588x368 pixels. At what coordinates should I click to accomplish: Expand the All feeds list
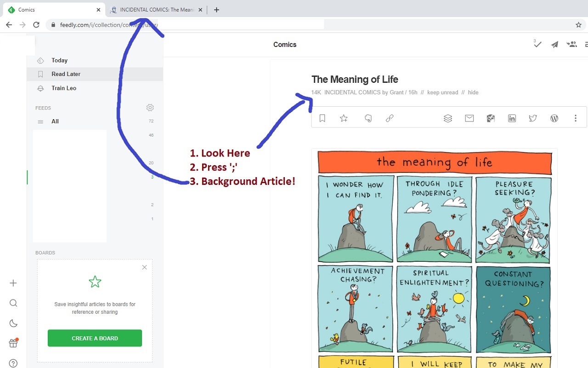(55, 121)
